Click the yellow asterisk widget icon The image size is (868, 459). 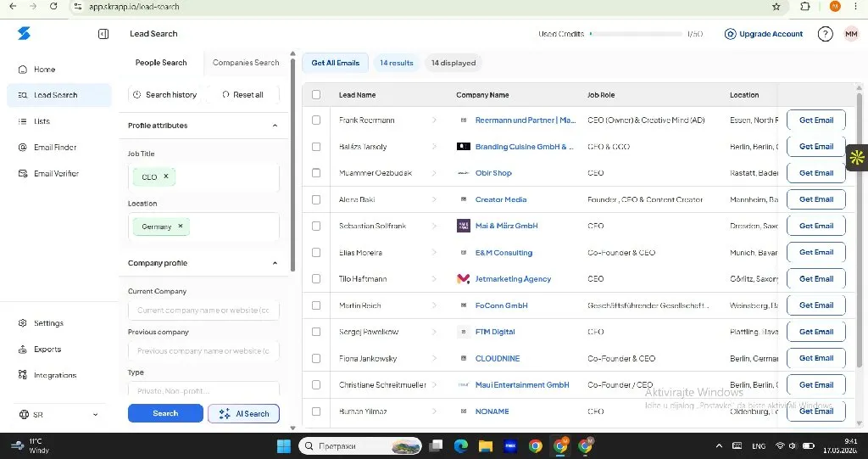[857, 158]
